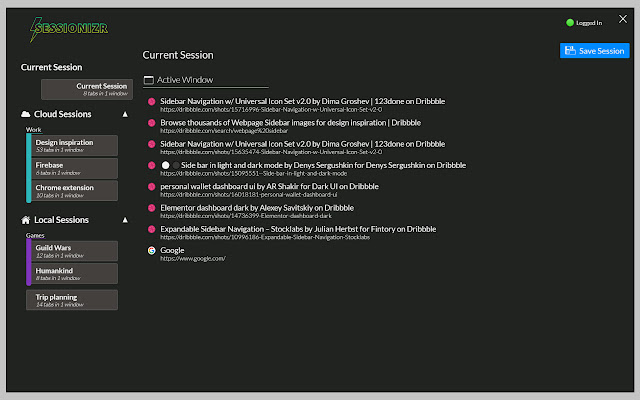Open the Firebase cloud session
Image resolution: width=640 pixels, height=400 pixels.
click(74, 169)
